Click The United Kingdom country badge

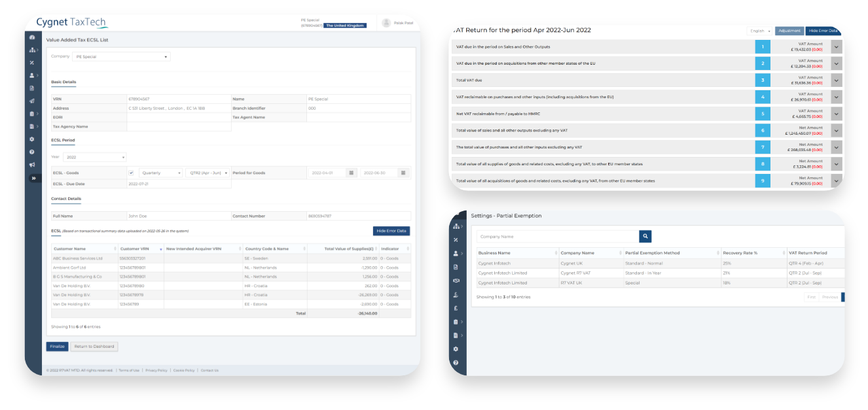[x=346, y=26]
